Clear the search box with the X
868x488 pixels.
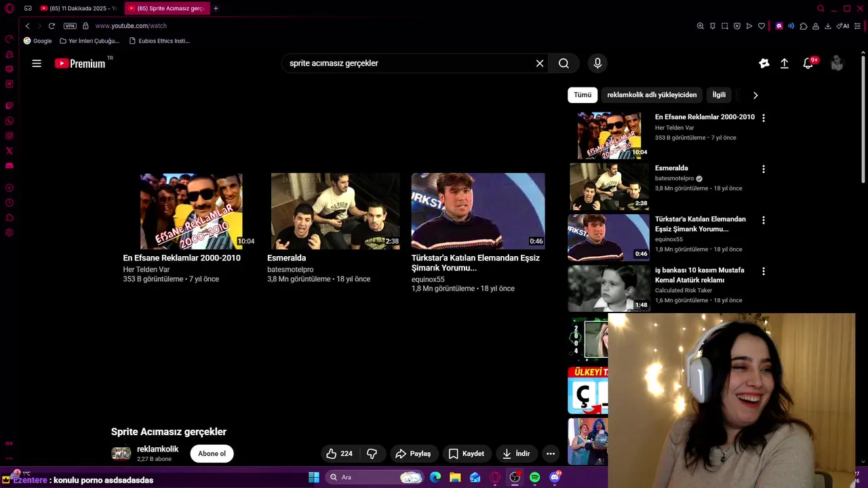tap(540, 63)
